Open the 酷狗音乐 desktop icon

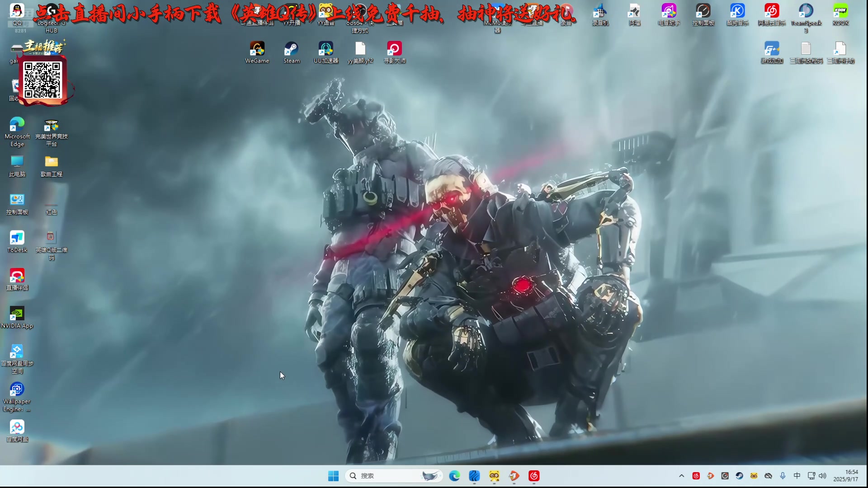(737, 15)
